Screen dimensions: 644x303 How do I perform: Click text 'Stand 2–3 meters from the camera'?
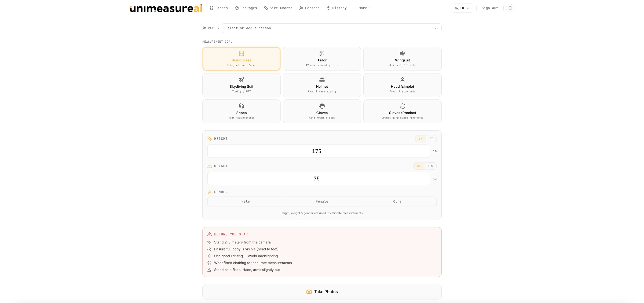tap(242, 242)
